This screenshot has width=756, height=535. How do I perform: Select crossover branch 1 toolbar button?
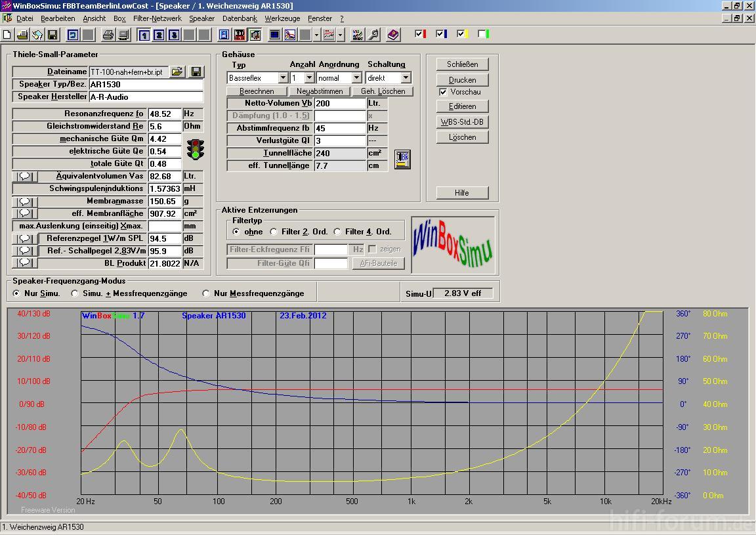[x=144, y=35]
